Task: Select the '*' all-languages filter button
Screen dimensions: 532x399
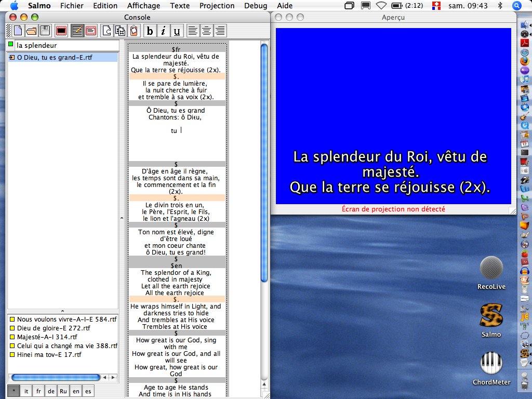Action: pyautogui.click(x=14, y=391)
